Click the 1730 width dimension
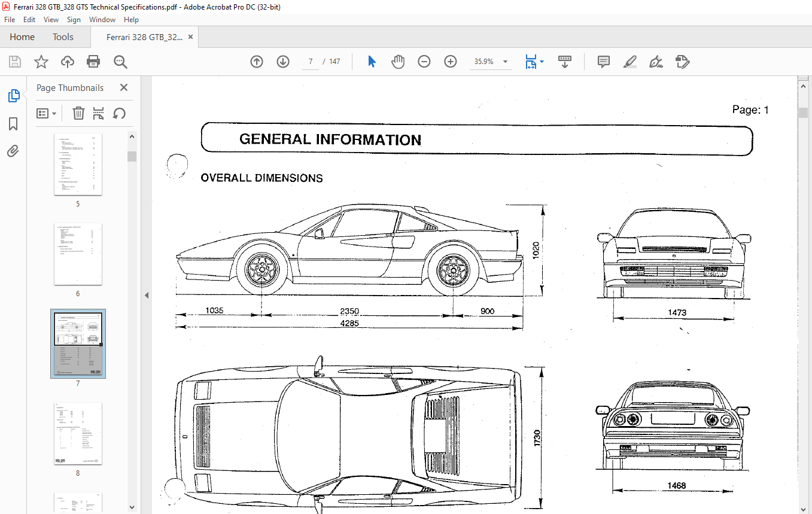The width and height of the screenshot is (812, 514). click(x=537, y=438)
